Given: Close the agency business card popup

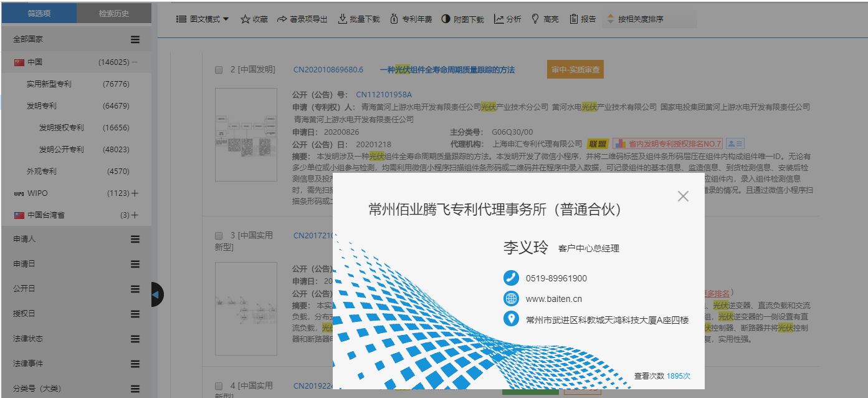Looking at the screenshot, I should [683, 196].
